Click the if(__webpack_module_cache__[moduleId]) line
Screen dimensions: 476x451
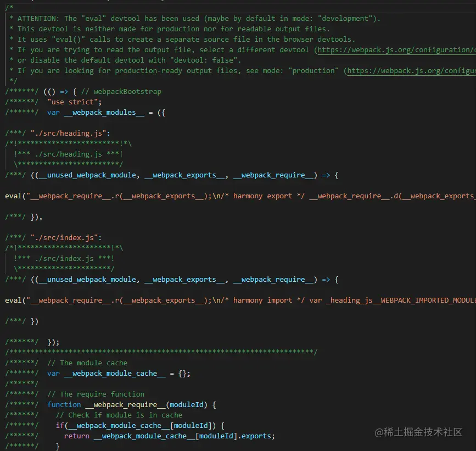(x=140, y=426)
